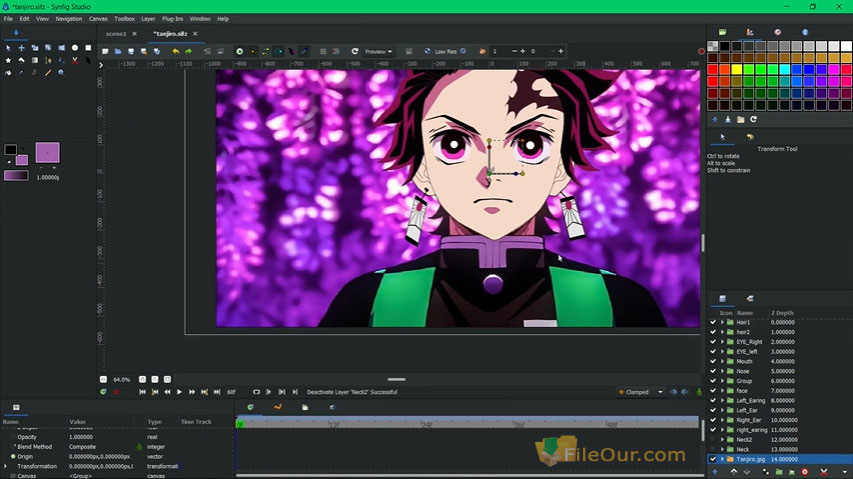Toggle the Low Res button
Image resolution: width=853 pixels, height=479 pixels.
click(x=446, y=52)
